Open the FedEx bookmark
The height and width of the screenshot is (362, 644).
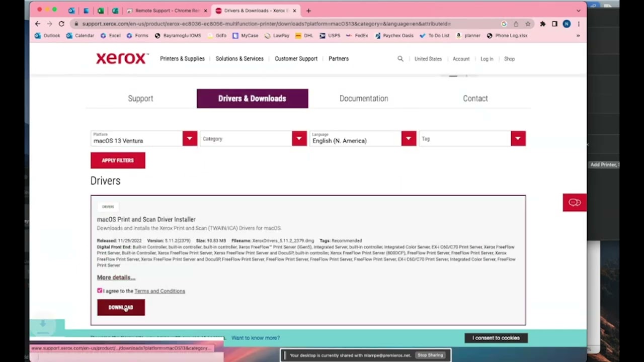coord(357,36)
